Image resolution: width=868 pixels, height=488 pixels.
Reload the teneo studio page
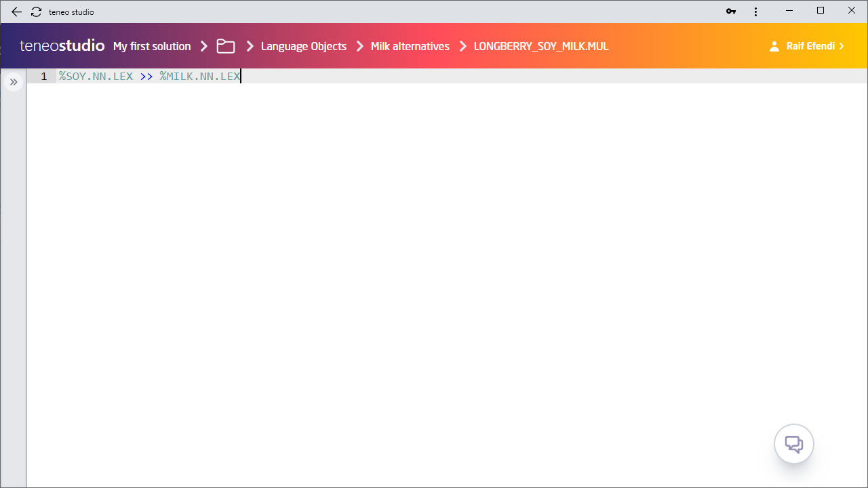[x=37, y=12]
